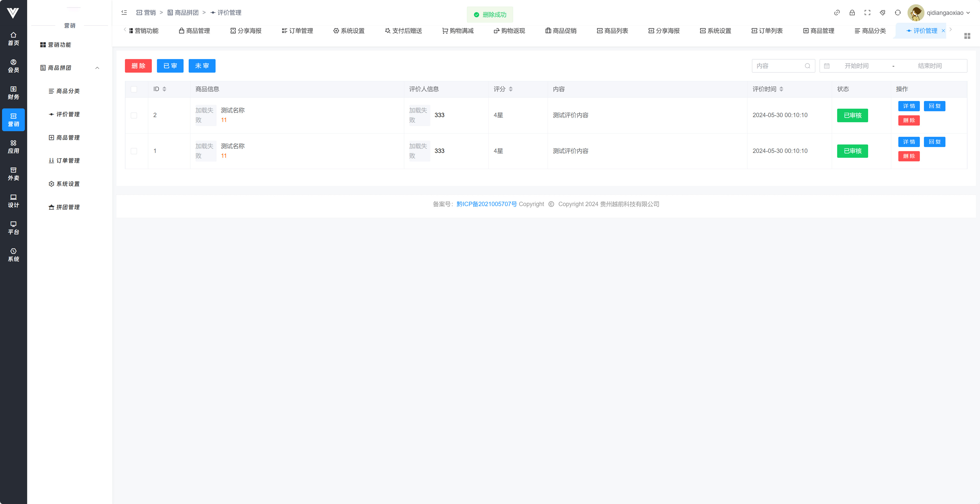
Task: Open the 财务 section in left rail
Action: (13, 93)
